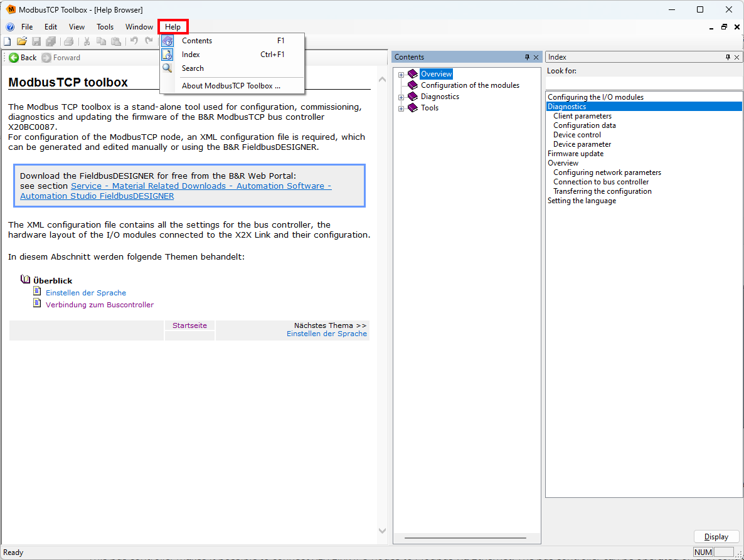Open the View menu
The image size is (744, 560).
coord(77,27)
